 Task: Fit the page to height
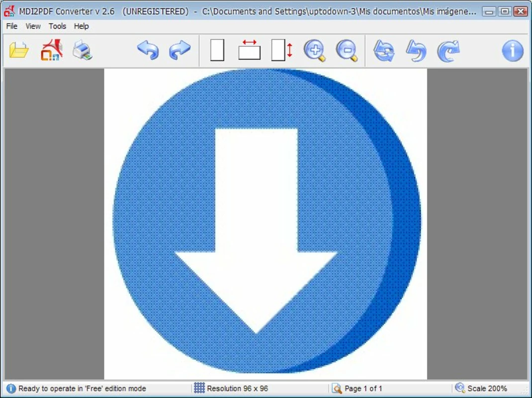coord(281,50)
